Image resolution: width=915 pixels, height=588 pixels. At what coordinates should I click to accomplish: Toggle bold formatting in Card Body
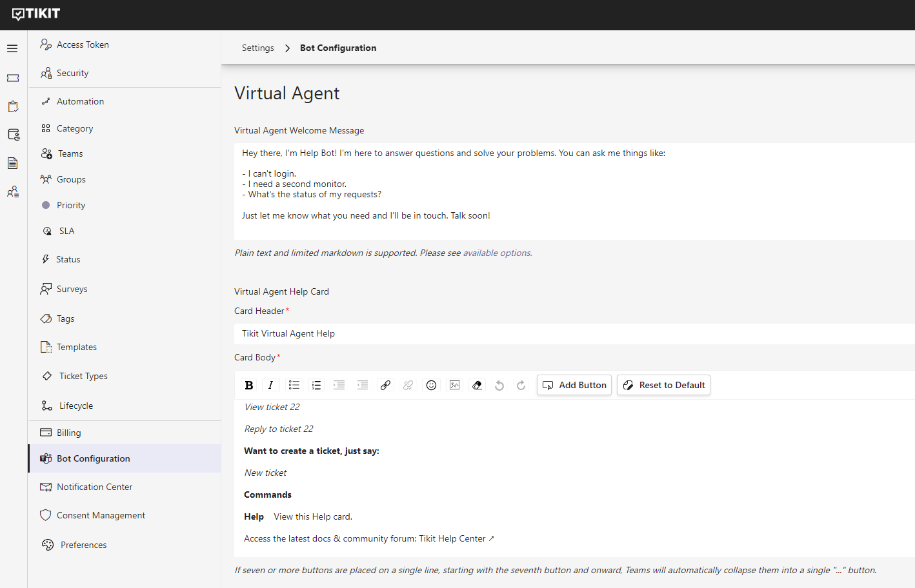tap(248, 385)
